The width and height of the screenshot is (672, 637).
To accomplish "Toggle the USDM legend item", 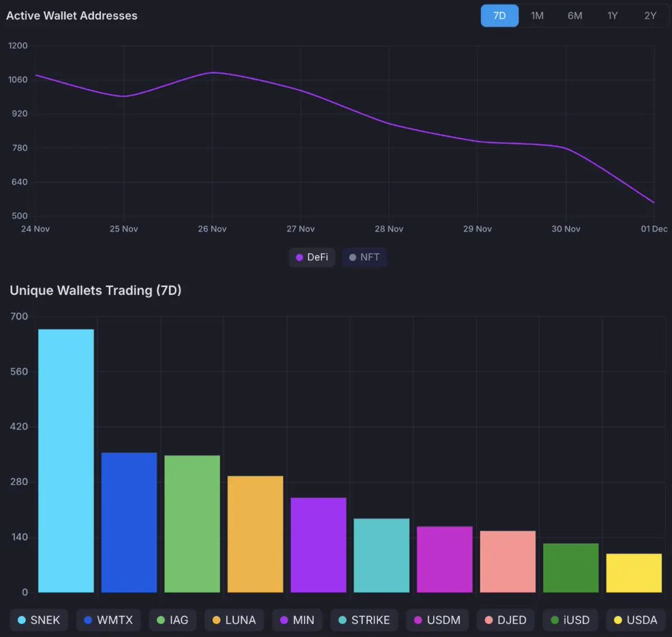I will pyautogui.click(x=437, y=620).
